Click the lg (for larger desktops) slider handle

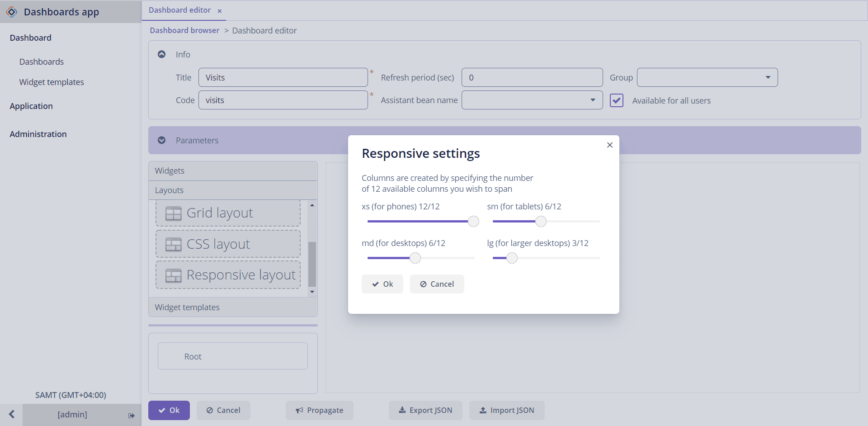click(512, 258)
